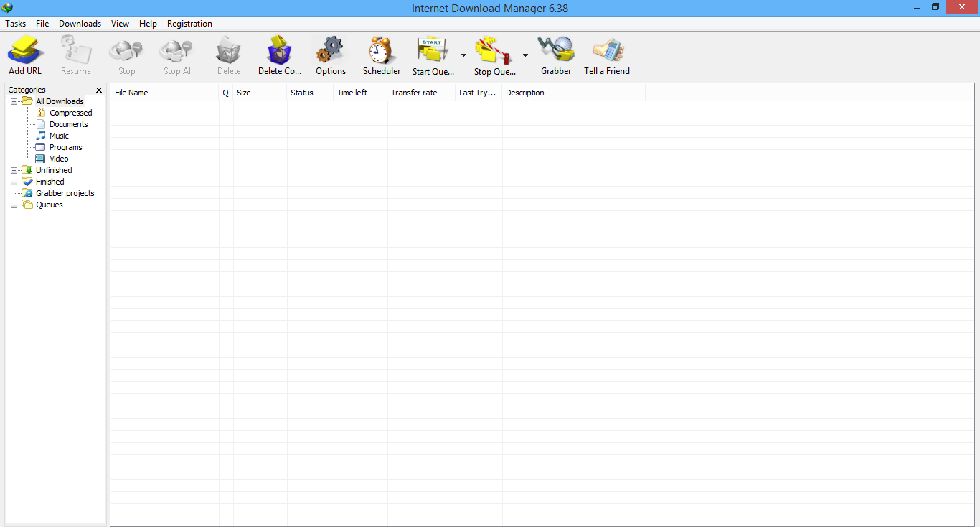Click the Add URL toolbar icon
Image resolution: width=980 pixels, height=527 pixels.
(26, 50)
